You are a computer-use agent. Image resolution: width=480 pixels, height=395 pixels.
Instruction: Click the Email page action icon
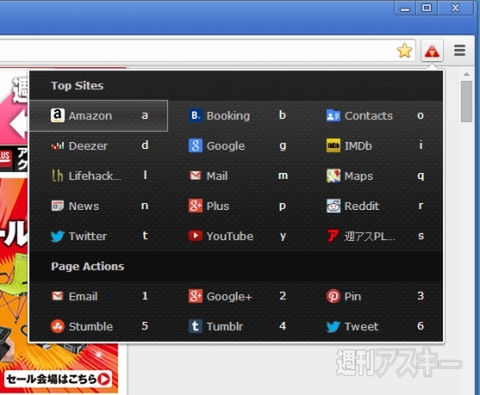click(x=57, y=296)
